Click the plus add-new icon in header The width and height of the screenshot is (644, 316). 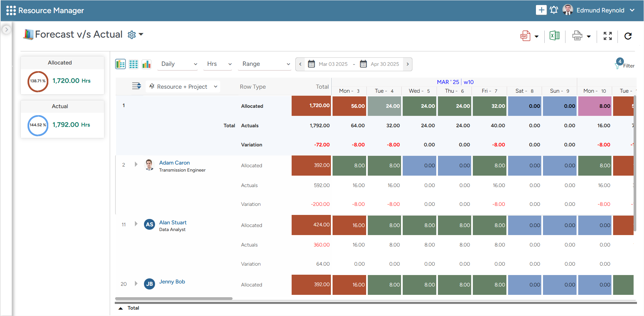click(541, 10)
